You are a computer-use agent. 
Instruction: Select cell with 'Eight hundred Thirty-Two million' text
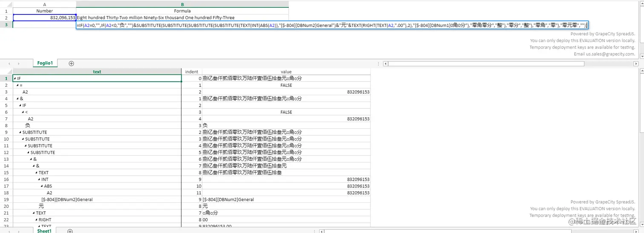[182, 18]
